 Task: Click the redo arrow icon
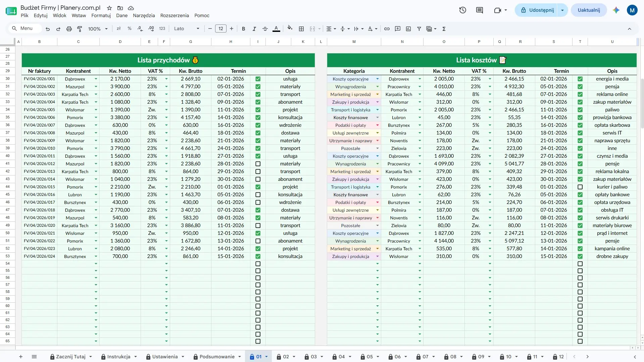tap(58, 29)
